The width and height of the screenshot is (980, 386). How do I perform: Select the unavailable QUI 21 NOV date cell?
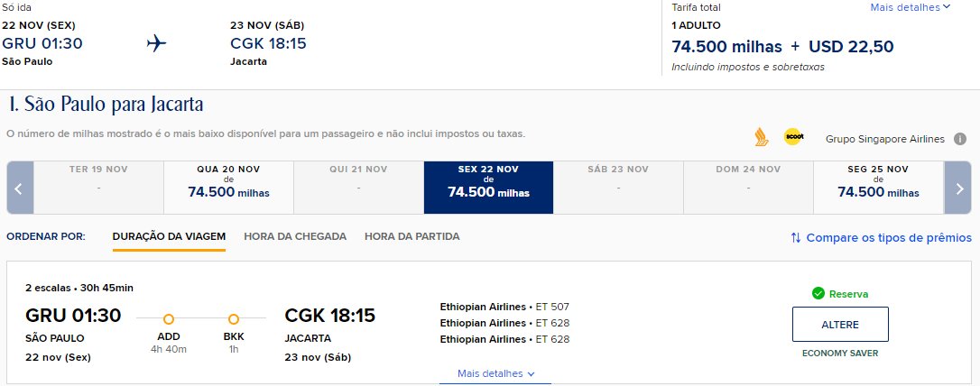coord(359,188)
